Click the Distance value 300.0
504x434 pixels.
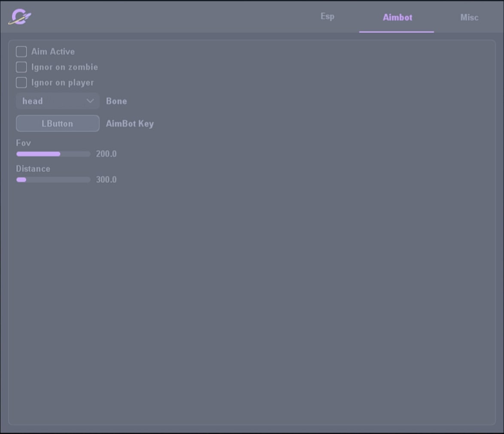(106, 180)
